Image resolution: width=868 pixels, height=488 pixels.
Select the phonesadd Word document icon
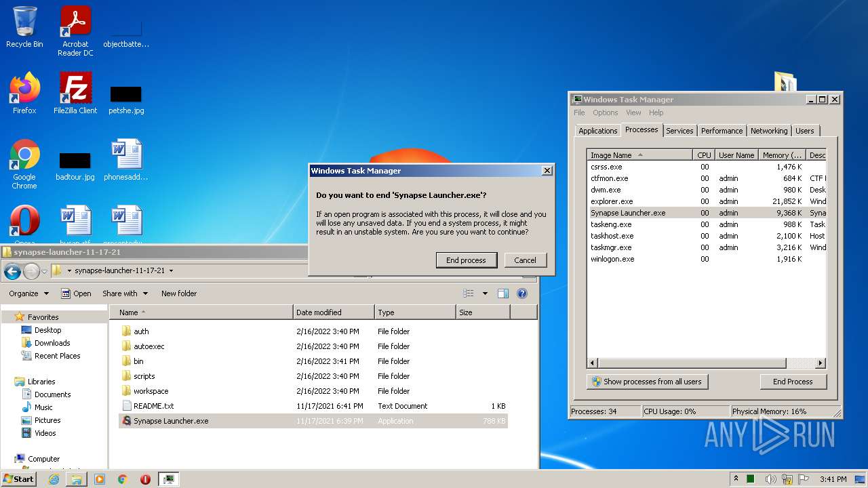coord(126,160)
